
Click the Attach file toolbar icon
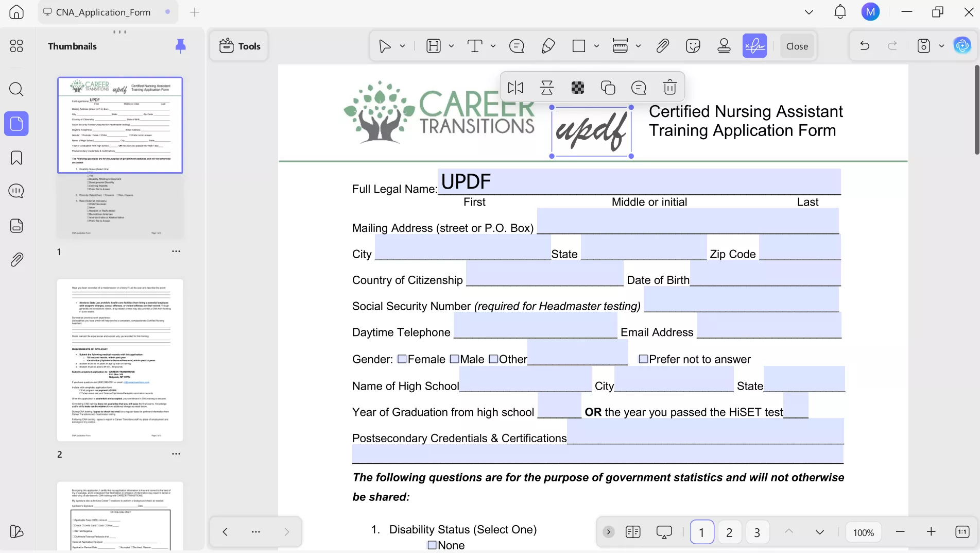[x=663, y=46]
